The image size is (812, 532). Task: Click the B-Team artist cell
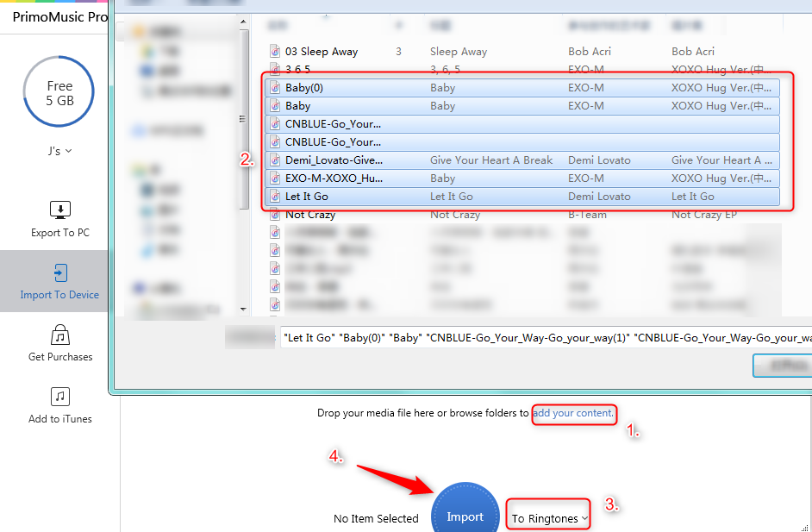(587, 215)
